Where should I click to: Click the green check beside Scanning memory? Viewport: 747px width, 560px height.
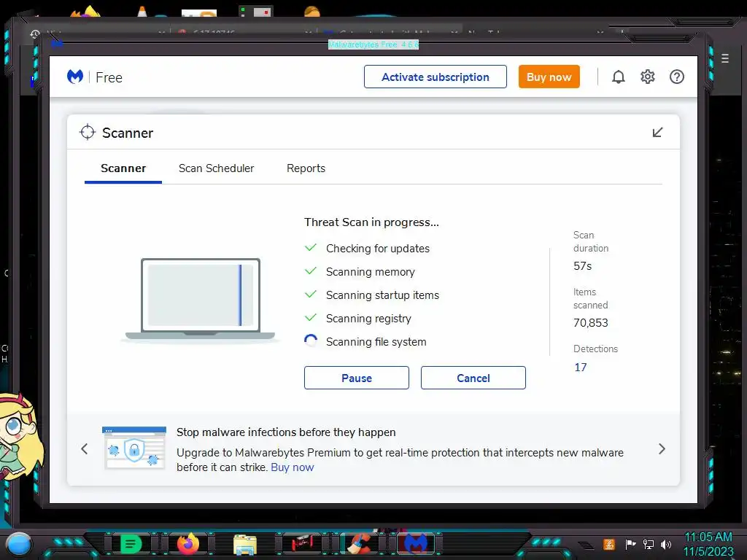click(311, 271)
